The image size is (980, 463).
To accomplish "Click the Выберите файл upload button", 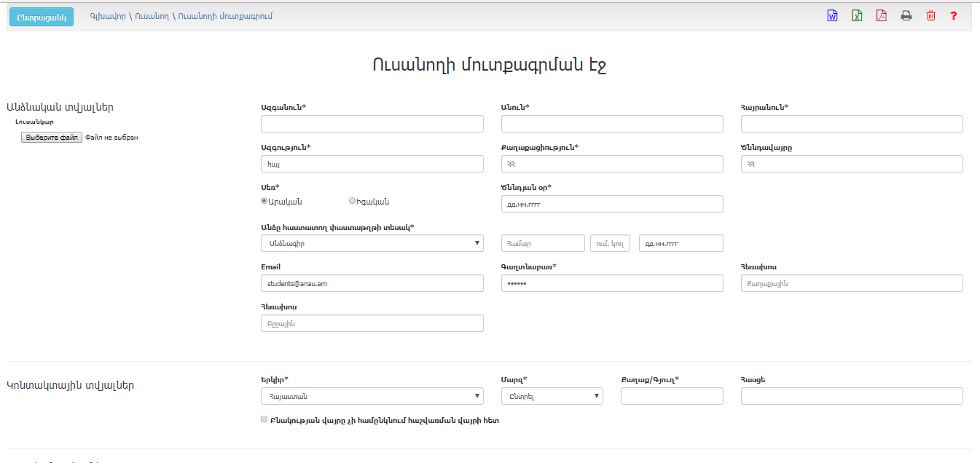I will coord(51,137).
